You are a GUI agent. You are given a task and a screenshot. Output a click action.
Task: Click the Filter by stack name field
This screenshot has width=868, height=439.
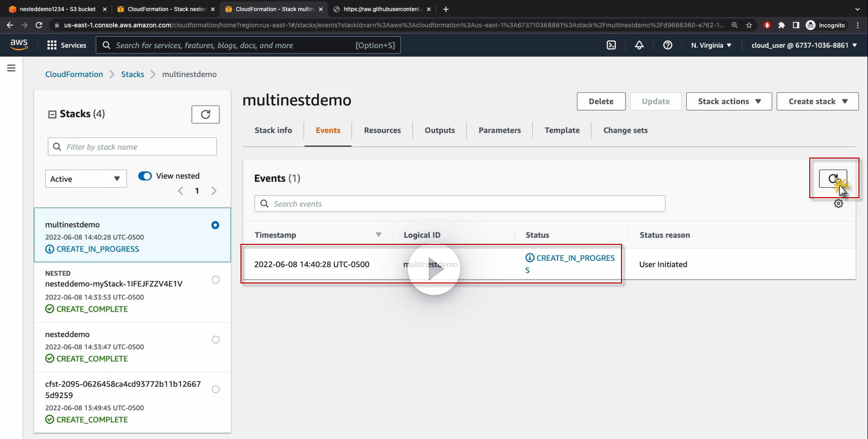point(133,147)
